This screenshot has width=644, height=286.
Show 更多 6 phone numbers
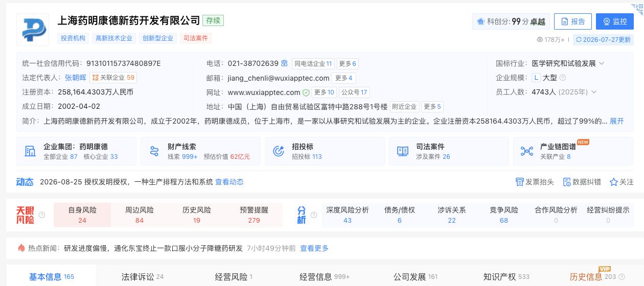click(x=348, y=64)
